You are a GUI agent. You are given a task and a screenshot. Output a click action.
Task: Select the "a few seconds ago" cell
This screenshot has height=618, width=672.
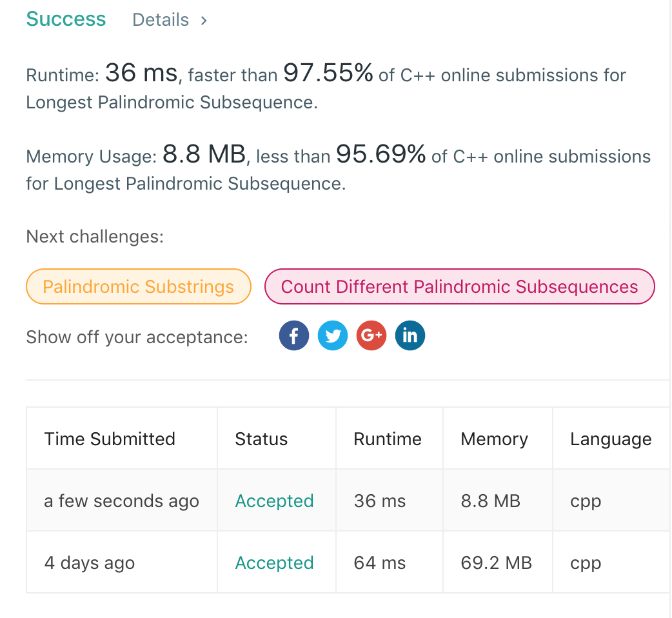point(121,501)
